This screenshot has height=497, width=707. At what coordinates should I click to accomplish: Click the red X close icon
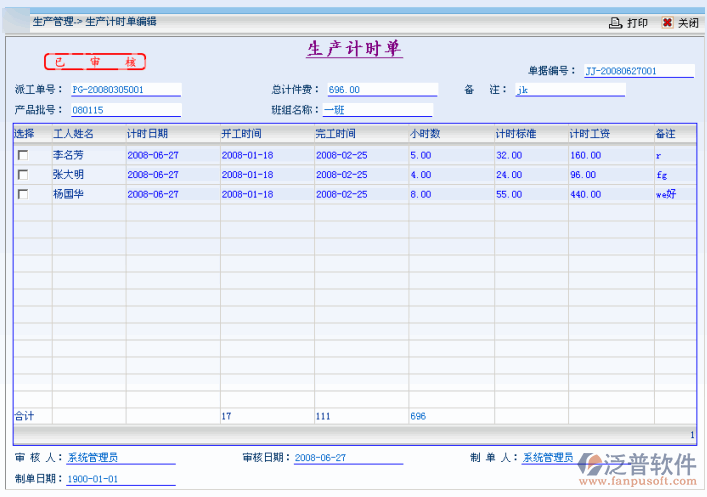pyautogui.click(x=667, y=22)
